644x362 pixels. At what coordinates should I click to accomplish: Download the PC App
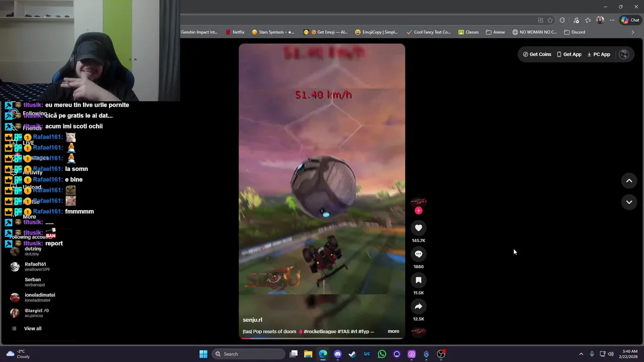click(599, 54)
